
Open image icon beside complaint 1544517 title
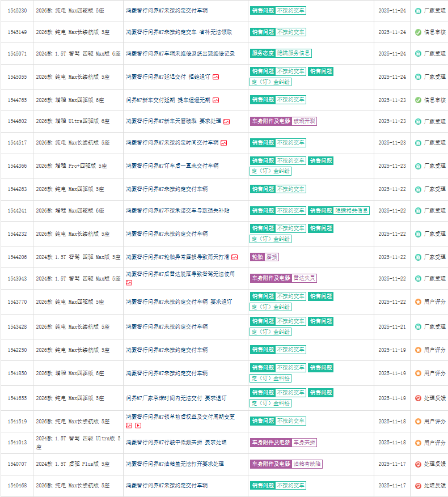(224, 143)
